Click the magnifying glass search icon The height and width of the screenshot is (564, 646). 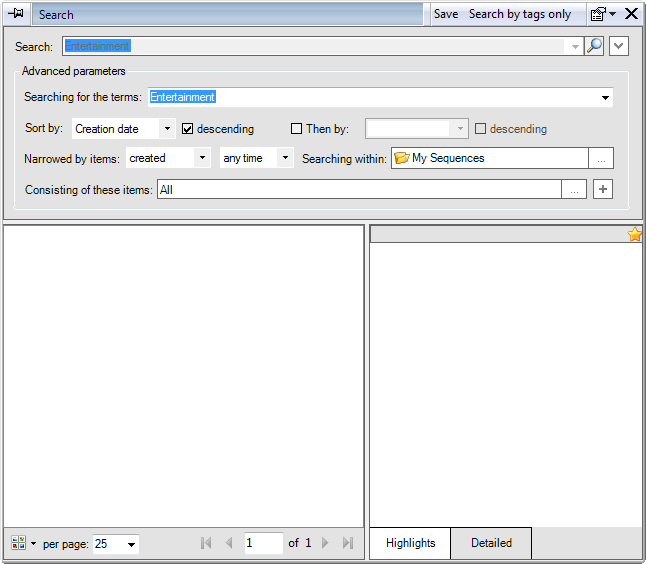tap(594, 46)
